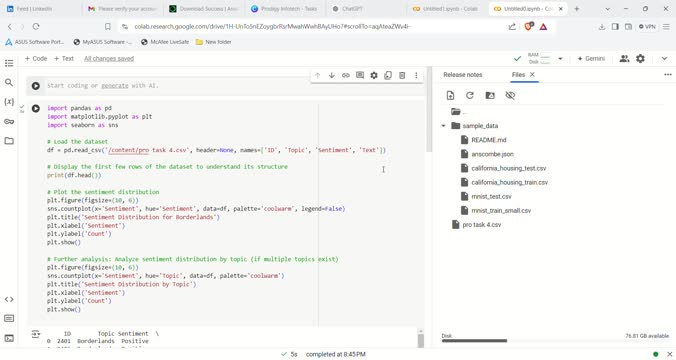Open New folder bookmark

click(x=214, y=42)
